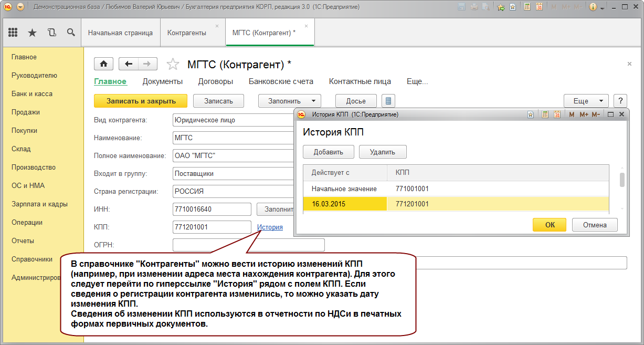Open Favorites star in top panel
This screenshot has height=345, width=644.
click(32, 33)
